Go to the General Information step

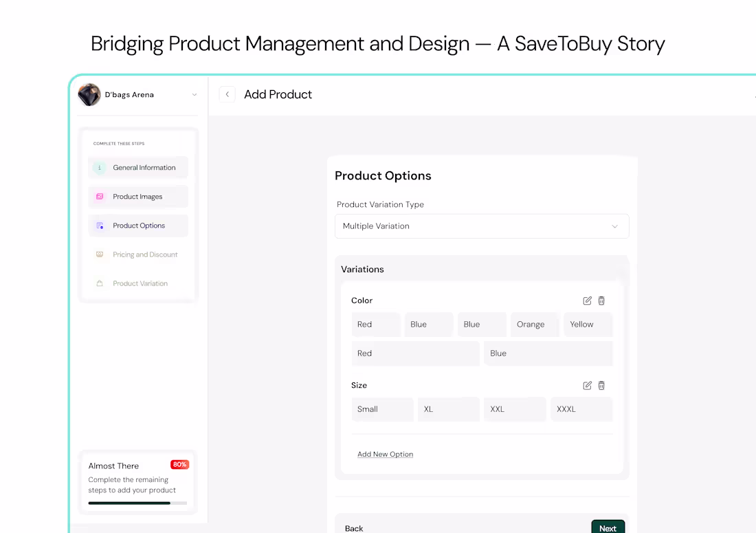tap(137, 167)
